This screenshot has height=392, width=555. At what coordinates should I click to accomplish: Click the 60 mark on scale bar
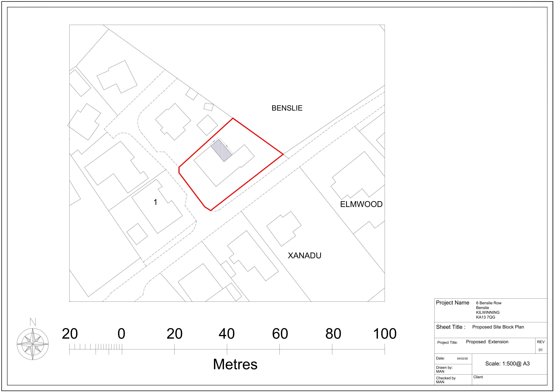[280, 334]
